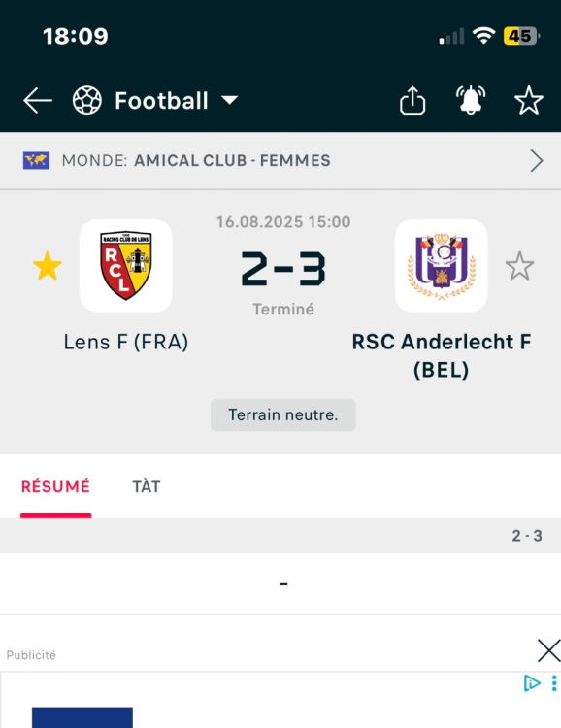Screen dimensions: 561x728
Task: Toggle match notifications bell
Action: 471,100
